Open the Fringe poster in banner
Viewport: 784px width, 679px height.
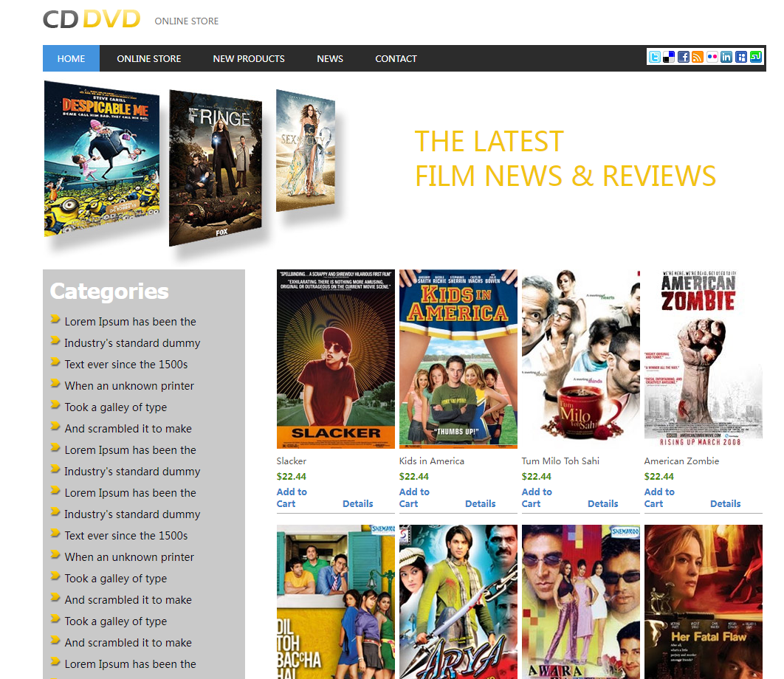[x=216, y=168]
